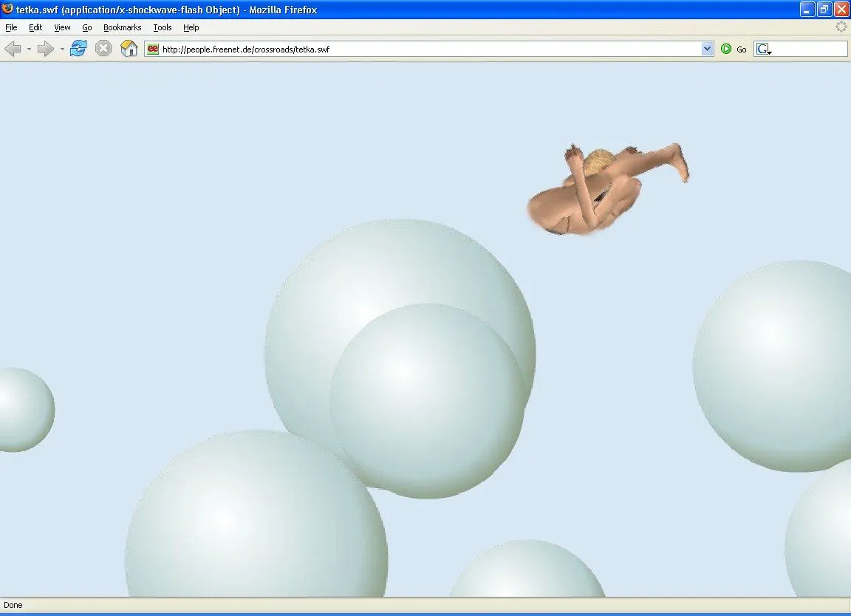Image resolution: width=851 pixels, height=616 pixels.
Task: Click the Google search engine icon
Action: (x=763, y=49)
